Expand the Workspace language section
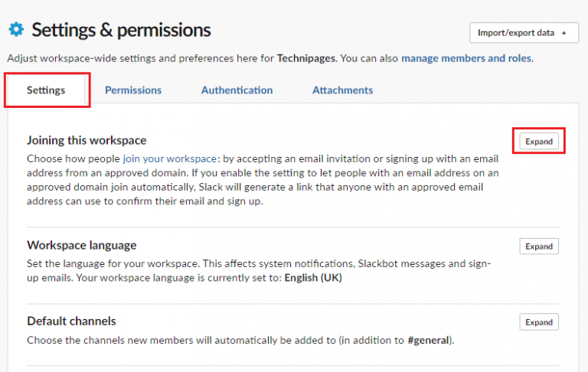588x372 pixels. pyautogui.click(x=539, y=246)
